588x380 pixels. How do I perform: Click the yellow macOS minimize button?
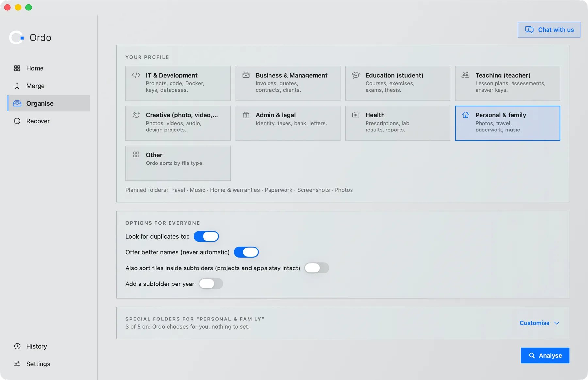coord(18,7)
